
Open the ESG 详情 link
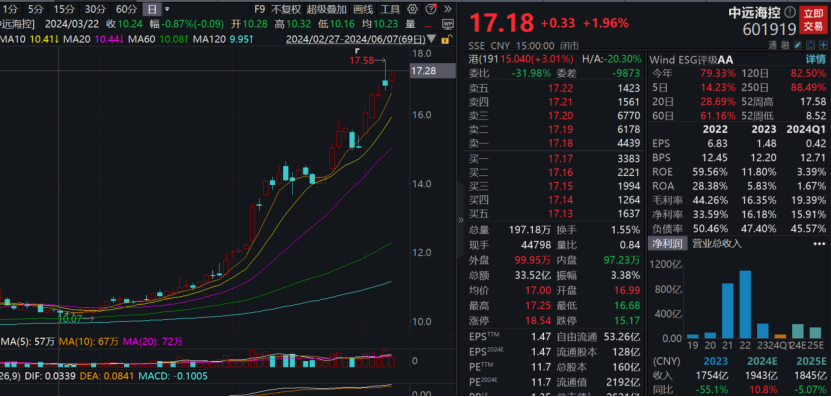point(816,59)
